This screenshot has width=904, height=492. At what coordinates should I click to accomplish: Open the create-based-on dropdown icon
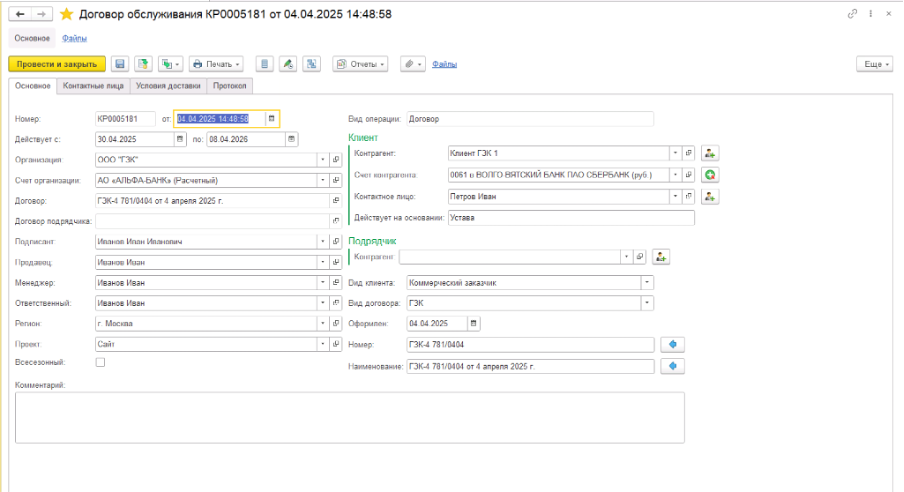[x=171, y=64]
